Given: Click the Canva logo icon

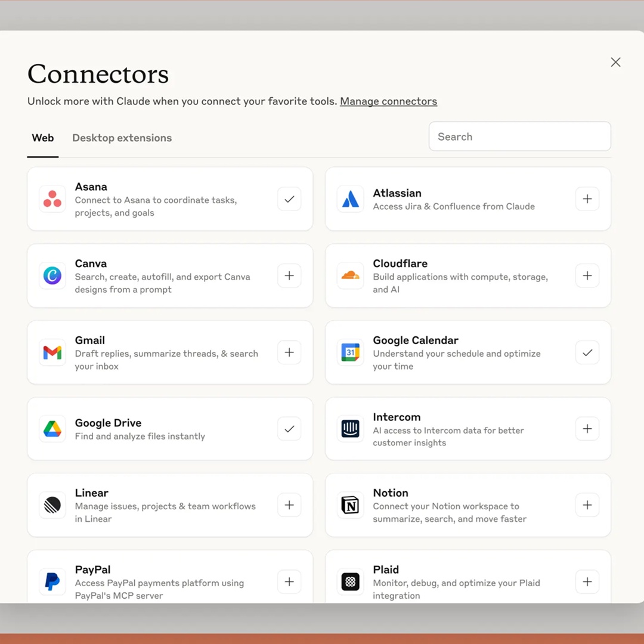Looking at the screenshot, I should (x=52, y=275).
